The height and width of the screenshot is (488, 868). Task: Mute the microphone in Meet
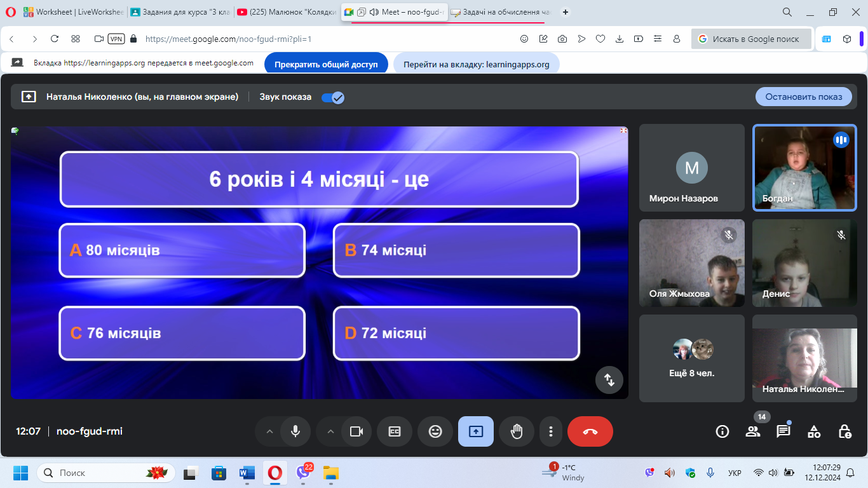coord(295,431)
